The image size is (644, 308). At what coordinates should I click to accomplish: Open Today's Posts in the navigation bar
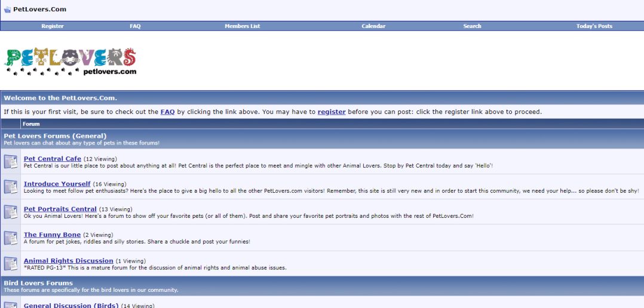point(594,26)
